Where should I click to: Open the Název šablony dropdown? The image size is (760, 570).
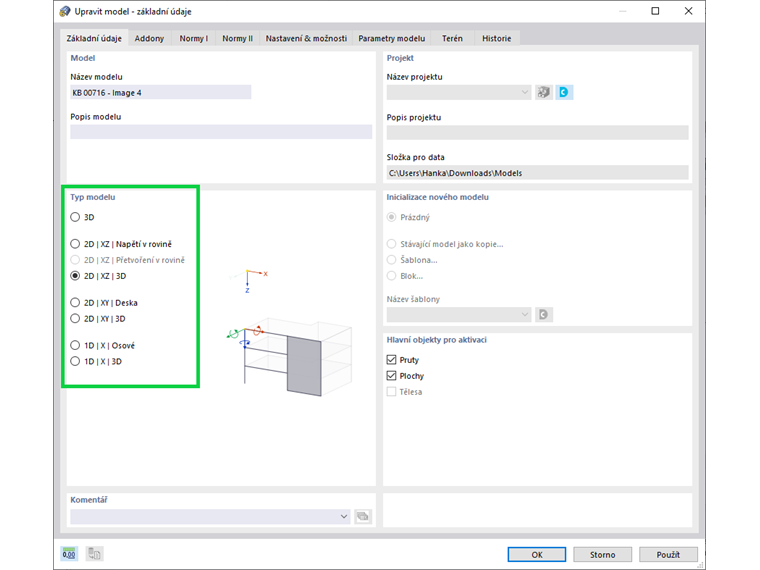(459, 315)
